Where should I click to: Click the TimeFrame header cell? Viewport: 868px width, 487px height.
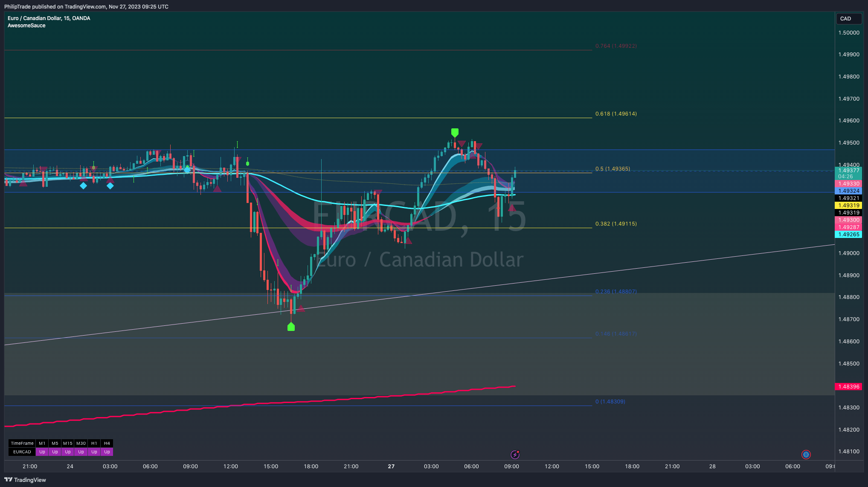click(x=23, y=443)
